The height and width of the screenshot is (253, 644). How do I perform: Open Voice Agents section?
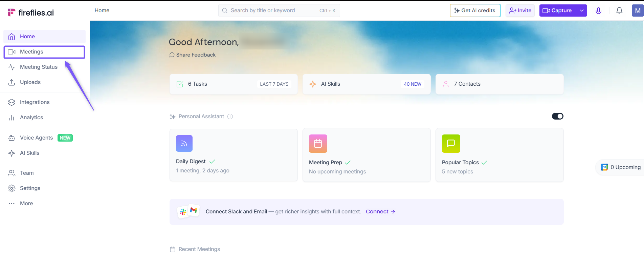coord(44,138)
